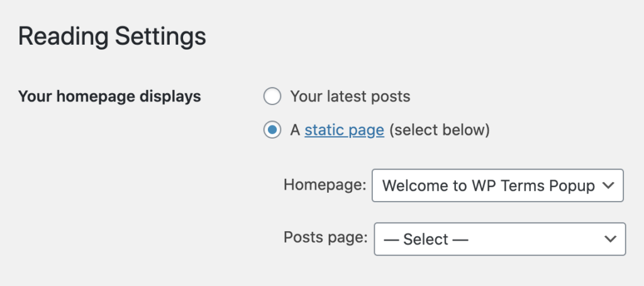Choose the "A static page" radio button

(272, 130)
